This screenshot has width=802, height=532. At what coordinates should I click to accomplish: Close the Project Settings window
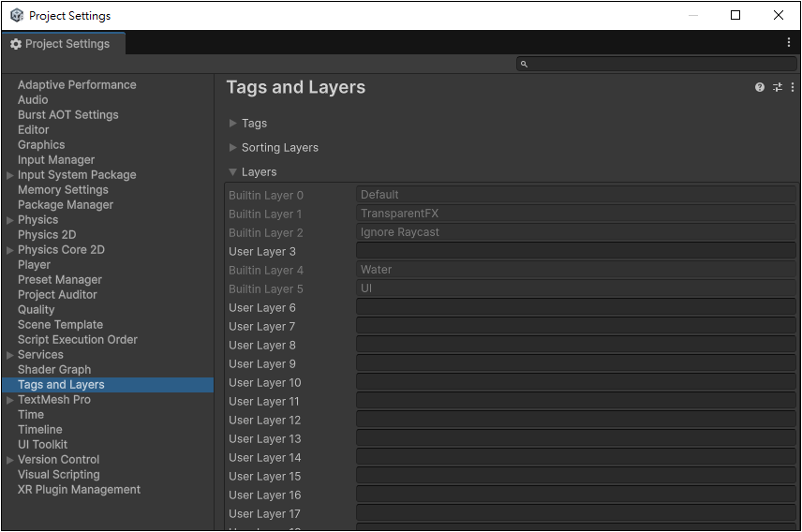(778, 15)
